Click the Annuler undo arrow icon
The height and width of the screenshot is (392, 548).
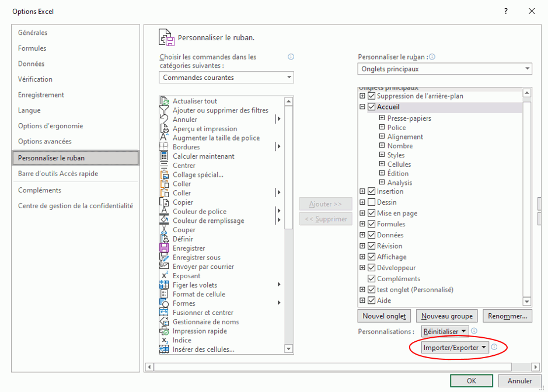164,119
